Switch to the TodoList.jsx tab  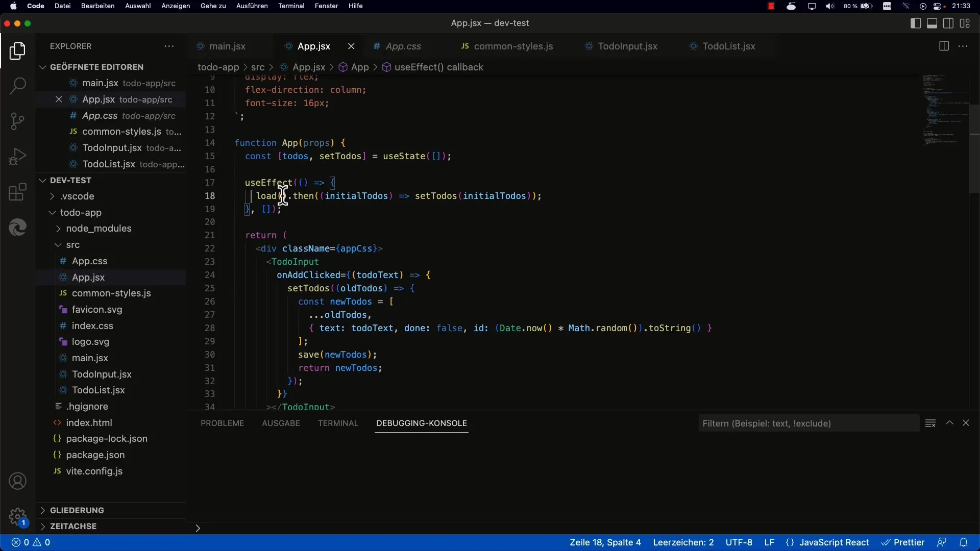click(x=728, y=46)
